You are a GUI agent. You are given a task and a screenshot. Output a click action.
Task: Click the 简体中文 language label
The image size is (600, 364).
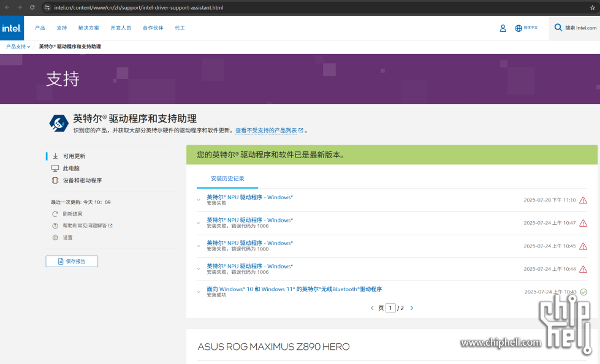(x=531, y=28)
